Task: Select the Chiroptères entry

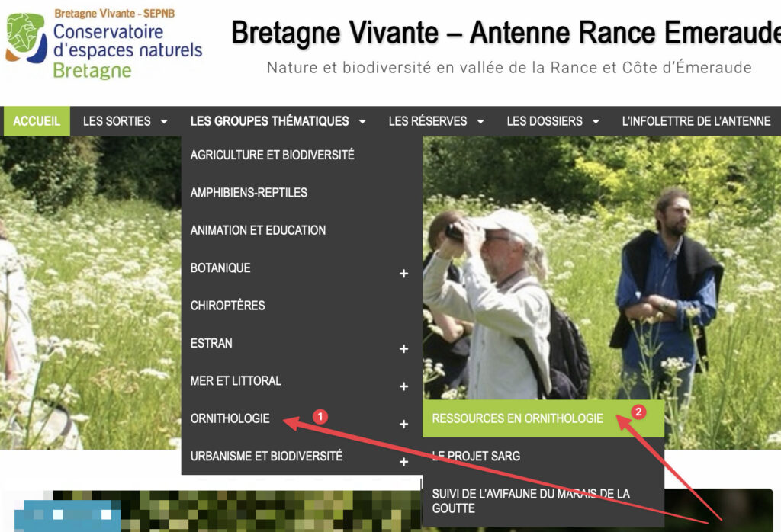Action: point(302,306)
